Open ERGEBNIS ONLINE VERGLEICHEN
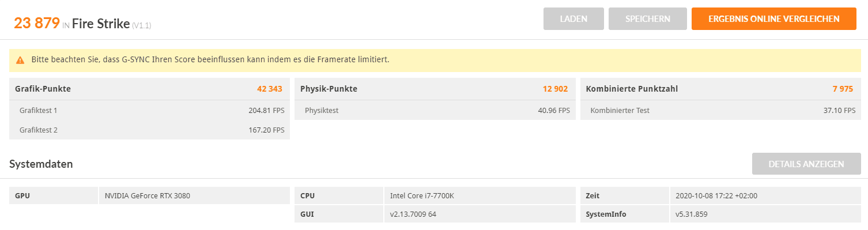This screenshot has height=230, width=868. point(774,18)
